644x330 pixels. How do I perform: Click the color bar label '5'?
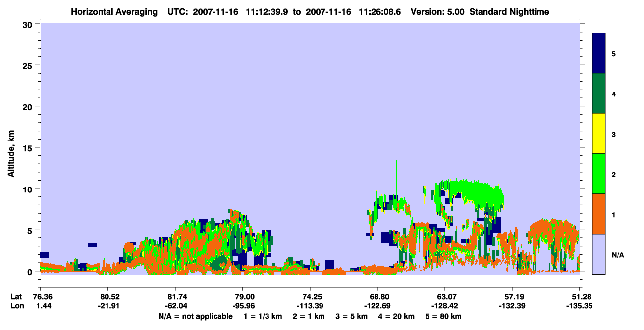point(613,53)
